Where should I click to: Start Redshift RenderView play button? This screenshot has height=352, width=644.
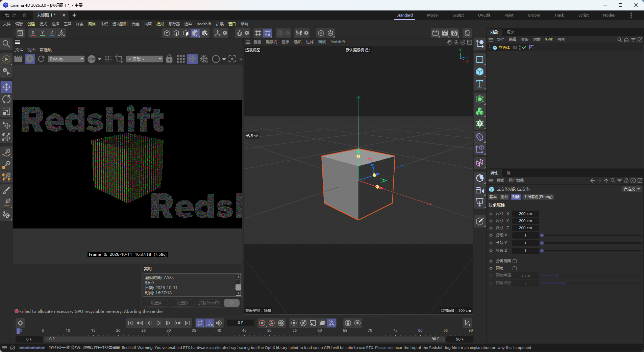[x=30, y=59]
